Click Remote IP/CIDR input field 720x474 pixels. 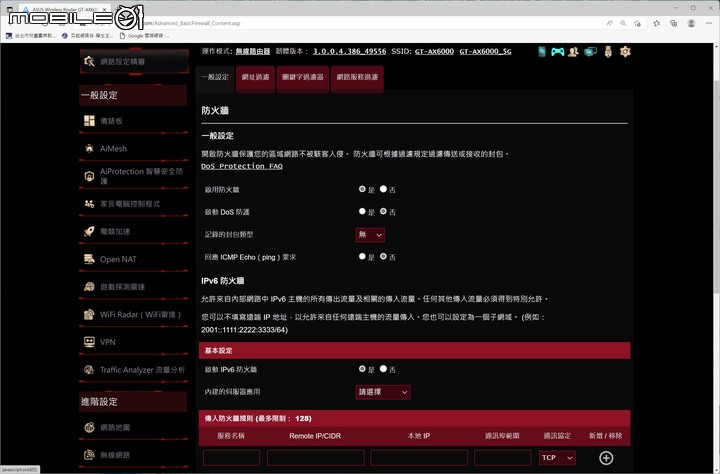click(x=315, y=458)
